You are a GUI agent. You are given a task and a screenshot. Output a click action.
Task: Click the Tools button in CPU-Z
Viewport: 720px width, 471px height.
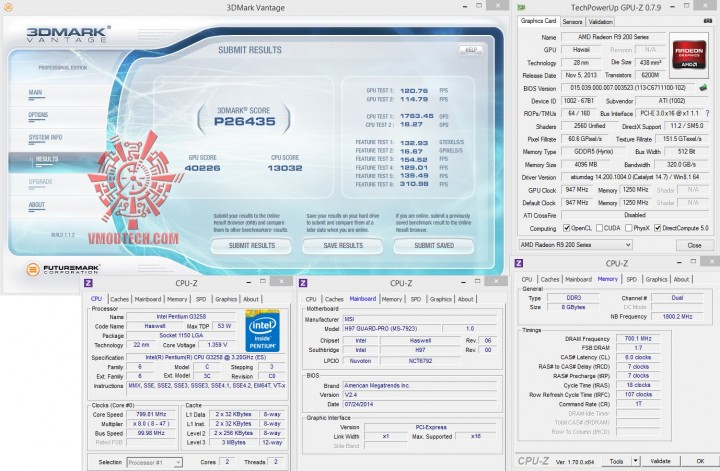point(616,461)
